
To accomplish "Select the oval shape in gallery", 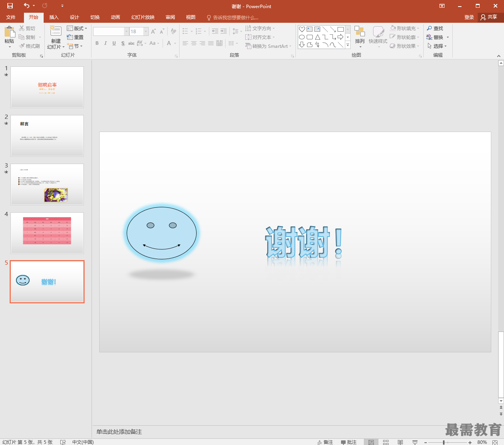I will coord(302,37).
